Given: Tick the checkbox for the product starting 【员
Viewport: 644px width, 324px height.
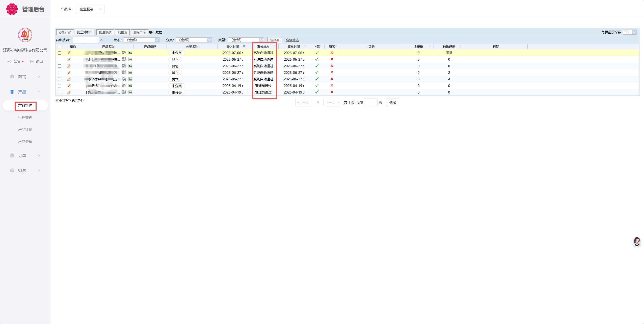Looking at the screenshot, I should pyautogui.click(x=60, y=92).
